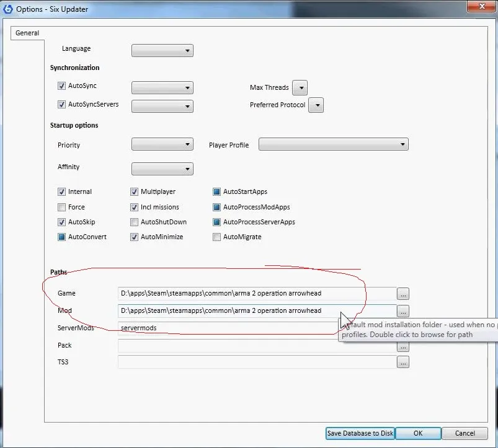Screen dimensions: 498x448
Task: Click Save Database to Disk button
Action: pos(360,433)
